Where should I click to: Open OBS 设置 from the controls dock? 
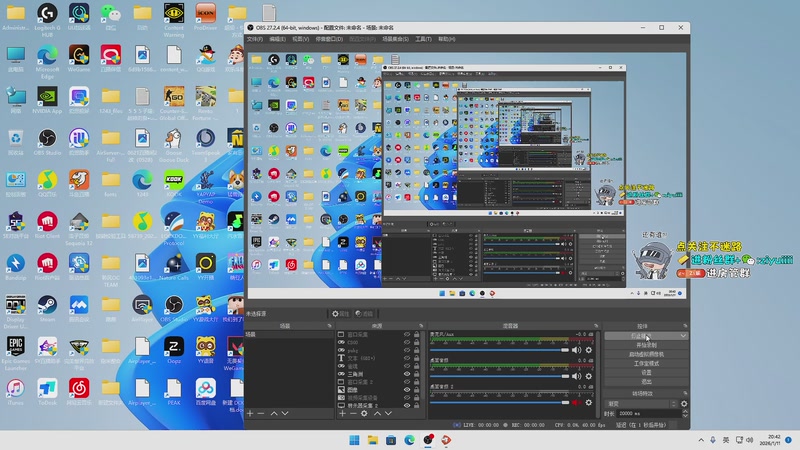[x=646, y=373]
